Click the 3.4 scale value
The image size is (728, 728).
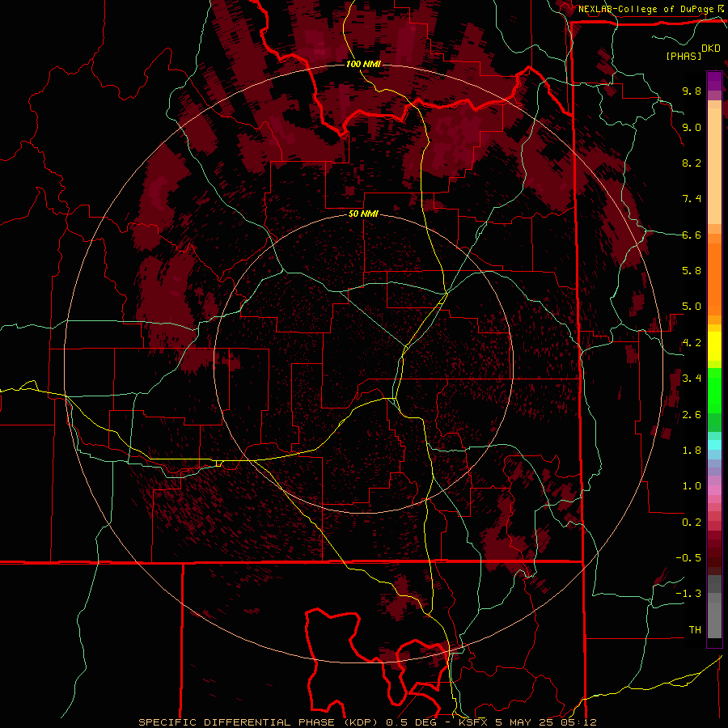click(692, 379)
